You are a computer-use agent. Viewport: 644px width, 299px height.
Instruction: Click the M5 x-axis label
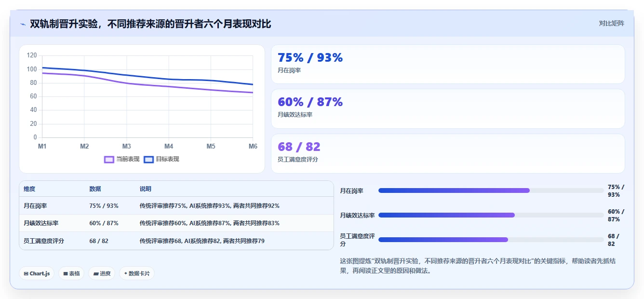211,146
